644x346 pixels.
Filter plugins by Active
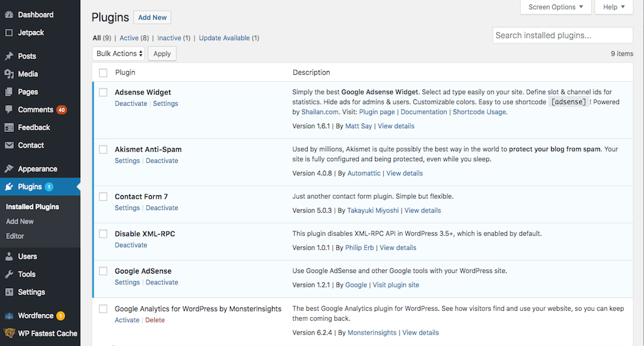point(129,38)
